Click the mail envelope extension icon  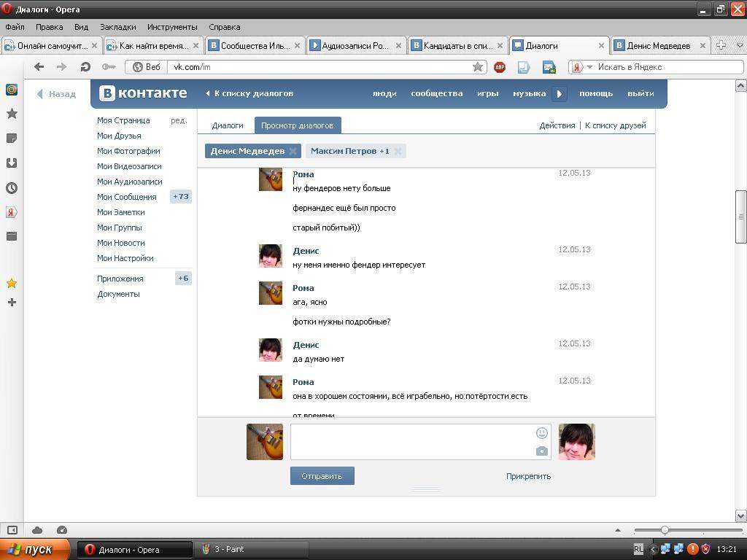pyautogui.click(x=549, y=67)
